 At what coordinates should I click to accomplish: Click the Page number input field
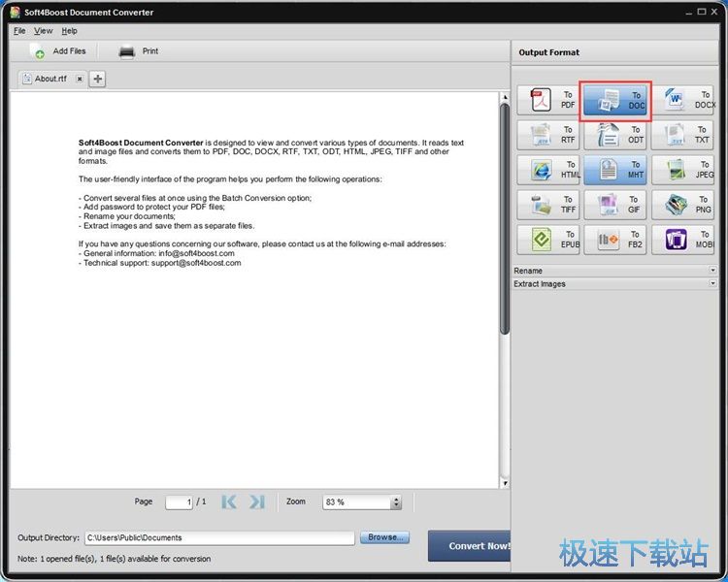point(179,502)
